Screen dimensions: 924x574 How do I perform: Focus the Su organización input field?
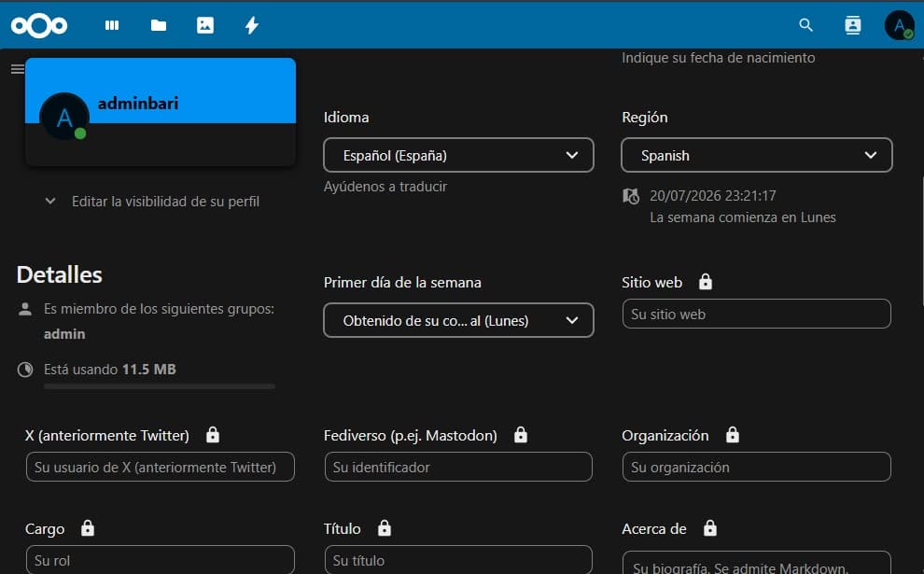click(757, 467)
